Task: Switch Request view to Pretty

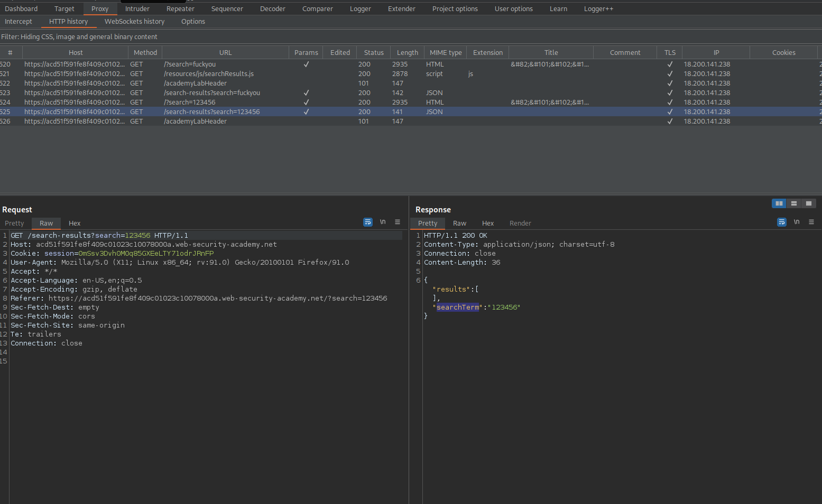Action: point(15,223)
